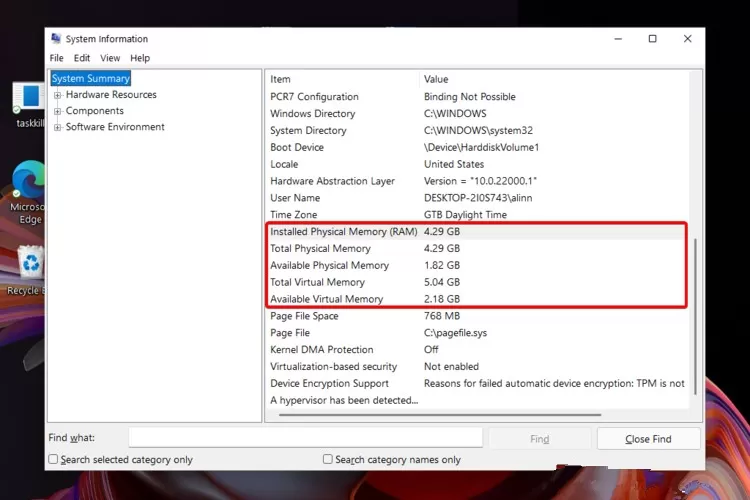Expand the Hardware Resources tree node
This screenshot has height=500, width=750.
click(x=57, y=95)
